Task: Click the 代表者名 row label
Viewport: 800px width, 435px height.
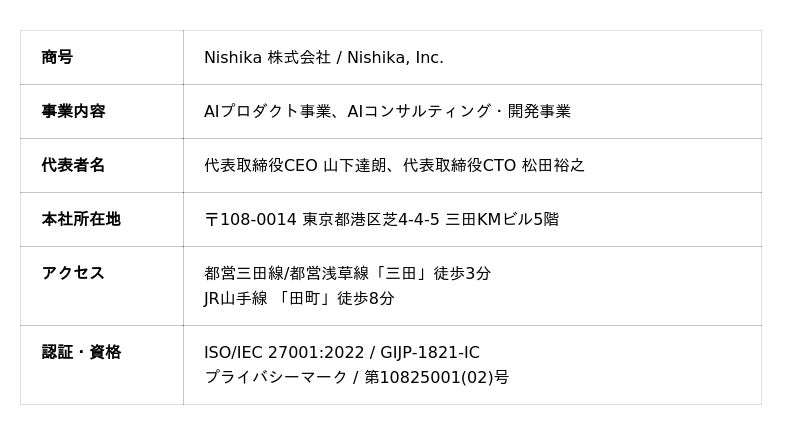Action: click(x=73, y=166)
